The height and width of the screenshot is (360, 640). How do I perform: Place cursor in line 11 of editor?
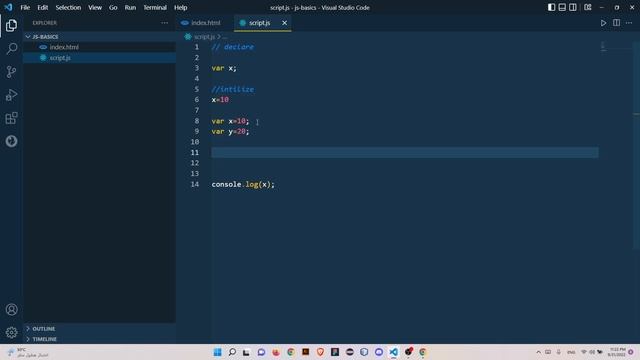pos(404,153)
